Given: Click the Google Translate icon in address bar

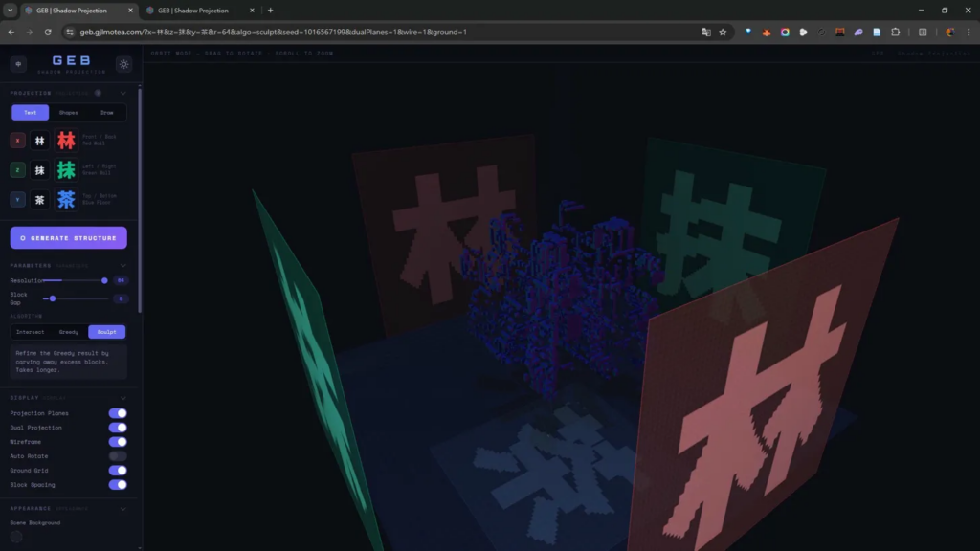Looking at the screenshot, I should pos(705,32).
